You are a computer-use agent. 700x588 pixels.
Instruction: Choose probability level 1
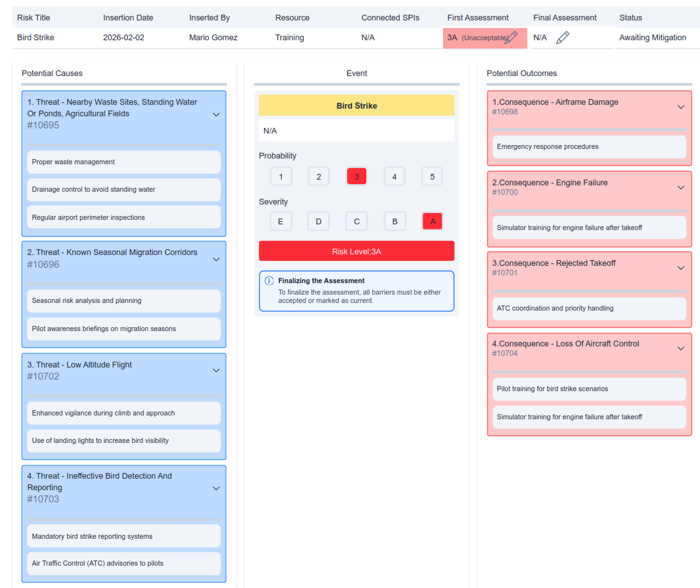pyautogui.click(x=281, y=176)
